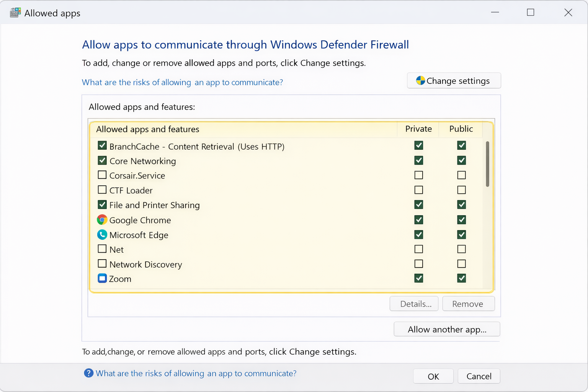The height and width of the screenshot is (392, 588).
Task: Toggle Public checkbox for Network Discovery
Action: (461, 264)
